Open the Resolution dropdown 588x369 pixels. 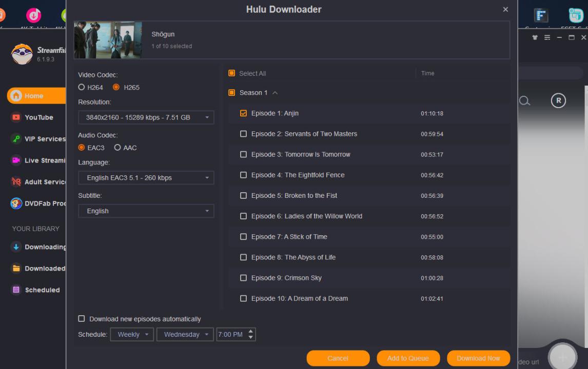coord(146,117)
